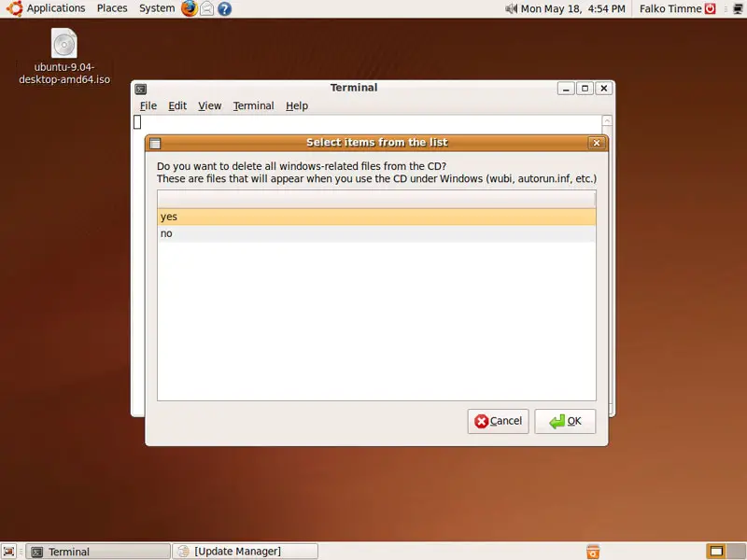Viewport: 747px width, 560px height.
Task: Click the Show Desktop button
Action: coord(8,552)
